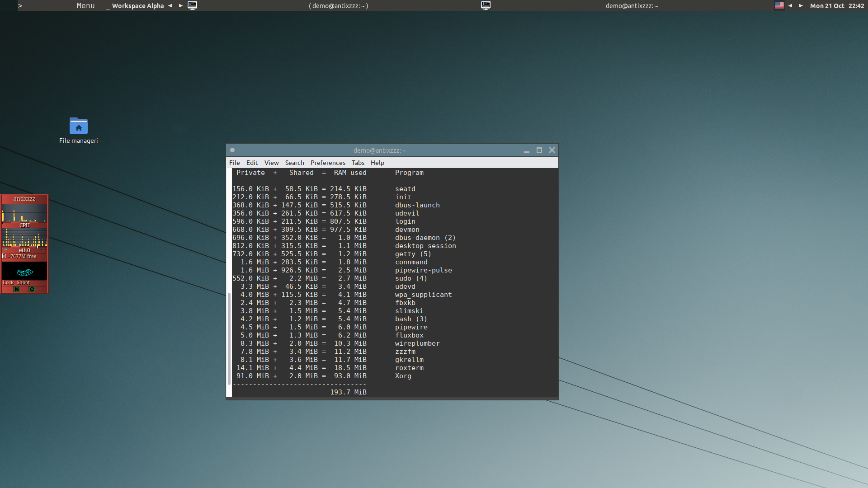The width and height of the screenshot is (868, 488).
Task: Open the File manageri desktop folder
Action: pos(78,126)
